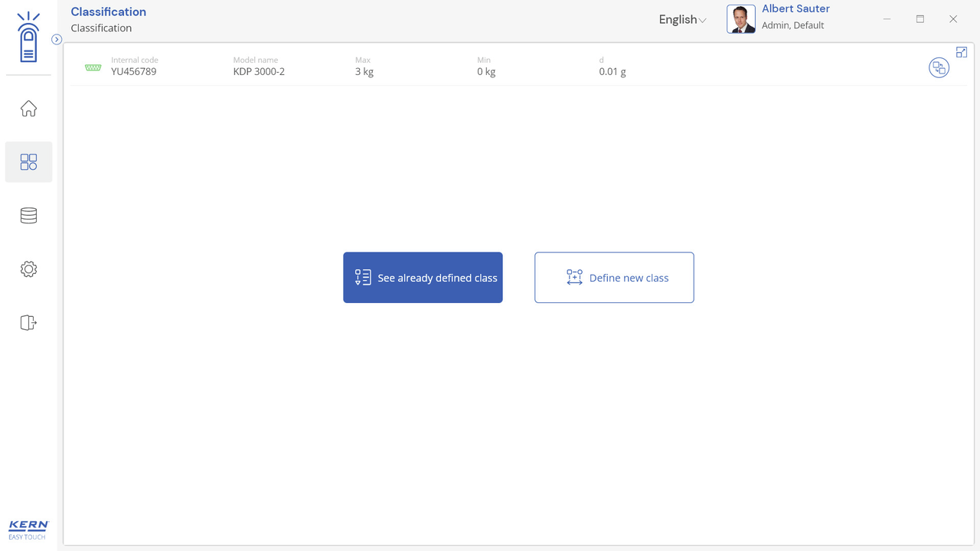Select the internal code YU456789 field

pyautogui.click(x=133, y=72)
